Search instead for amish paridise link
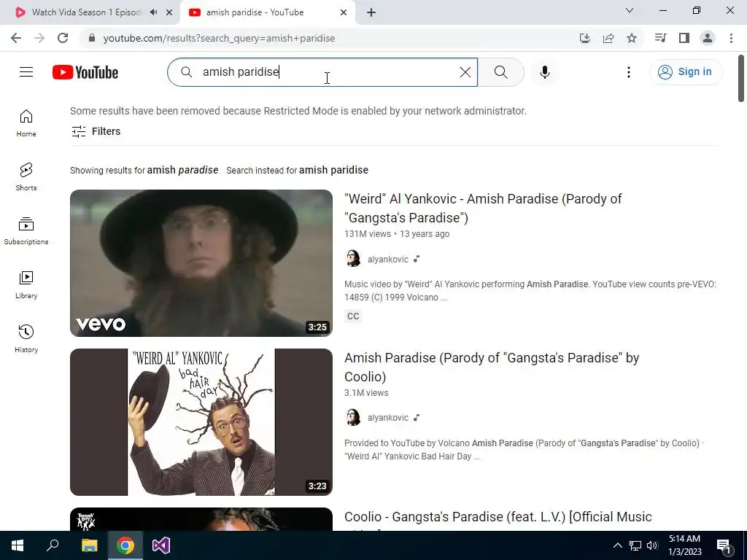Screen dimensions: 747x560 (x=333, y=170)
